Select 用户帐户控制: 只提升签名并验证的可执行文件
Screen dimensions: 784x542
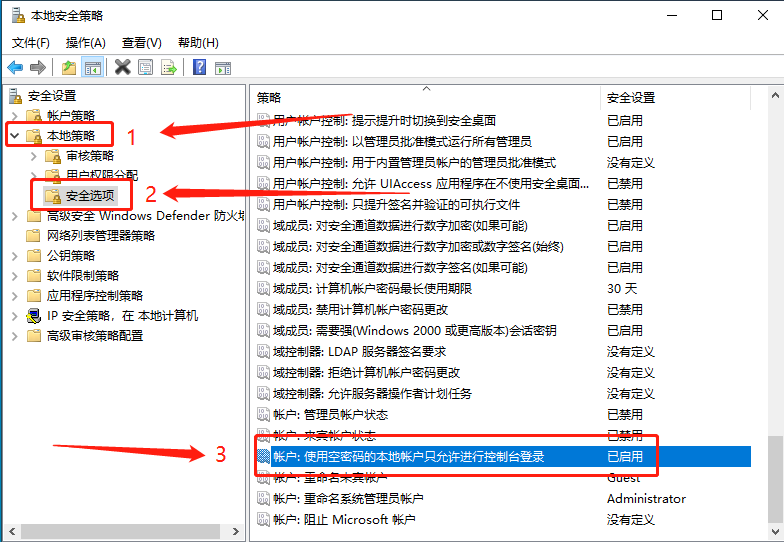click(x=396, y=204)
